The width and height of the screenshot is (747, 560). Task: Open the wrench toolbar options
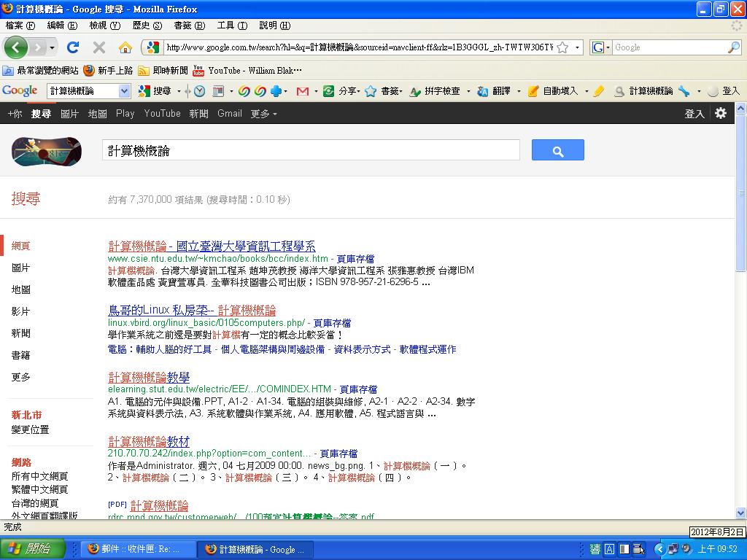(x=684, y=91)
